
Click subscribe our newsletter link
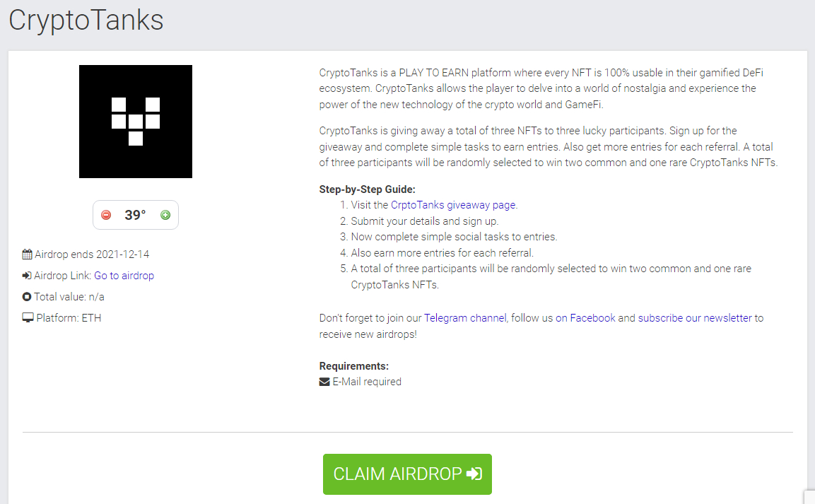coord(694,318)
